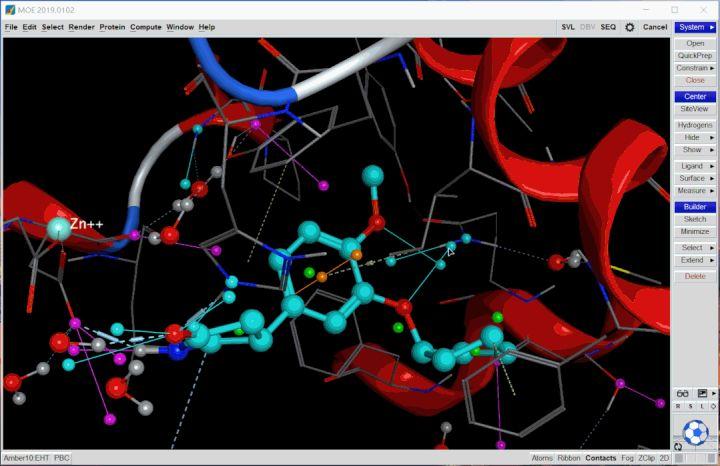Toggle Ribbon display in footer
The image size is (720, 466).
coord(568,458)
